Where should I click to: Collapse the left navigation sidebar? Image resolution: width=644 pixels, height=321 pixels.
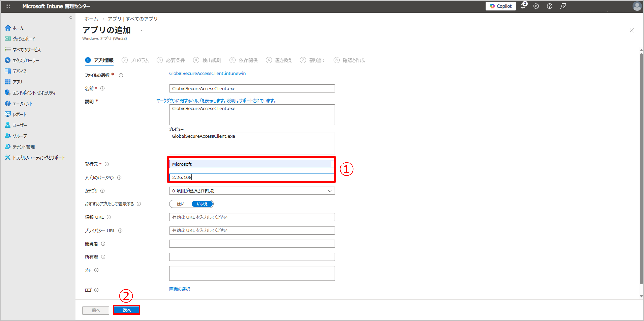71,17
